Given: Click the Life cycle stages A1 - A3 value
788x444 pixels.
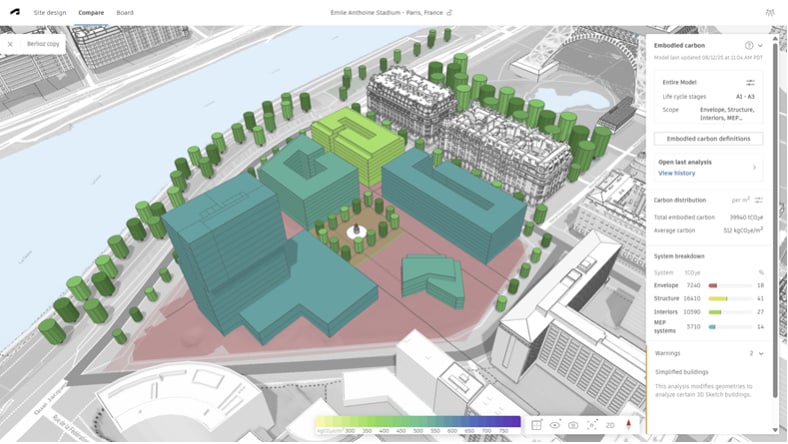Looking at the screenshot, I should click(745, 97).
